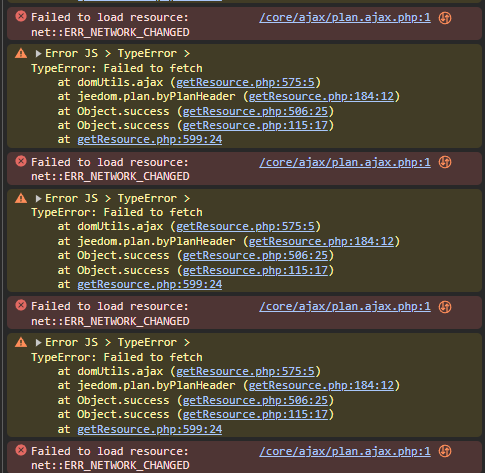Viewport: 485px width, 473px height.
Task: Click the AI assistance icon on the third ERR_NETWORK_CHANGED error
Action: pos(445,307)
